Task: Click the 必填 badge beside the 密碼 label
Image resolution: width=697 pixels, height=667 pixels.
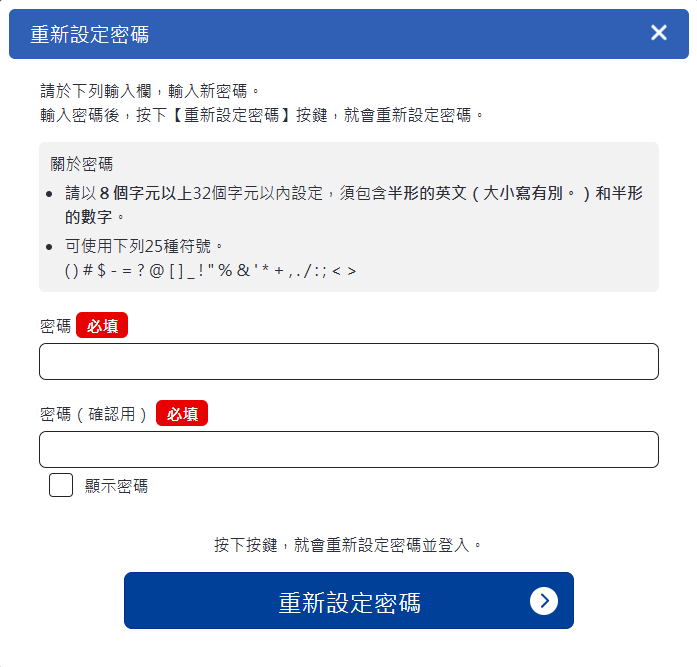Action: [x=102, y=326]
